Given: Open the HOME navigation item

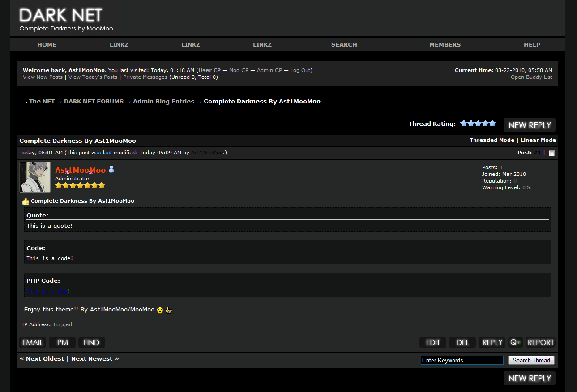Looking at the screenshot, I should (47, 44).
